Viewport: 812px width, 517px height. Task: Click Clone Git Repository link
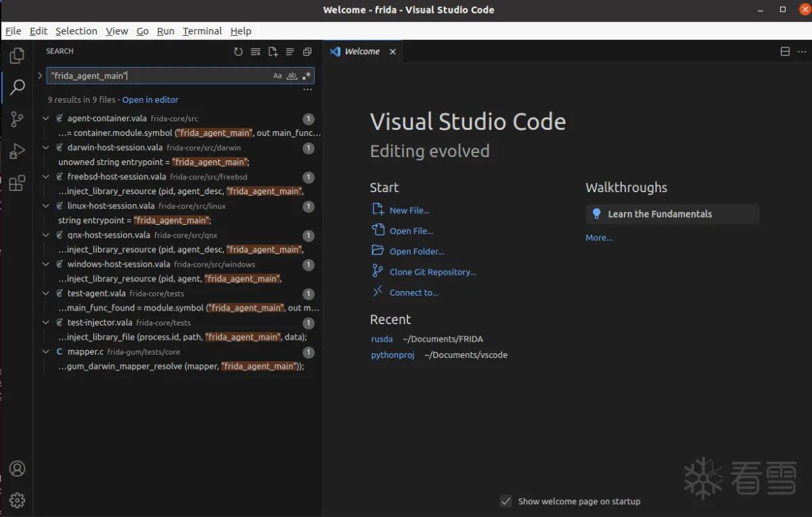pos(433,272)
